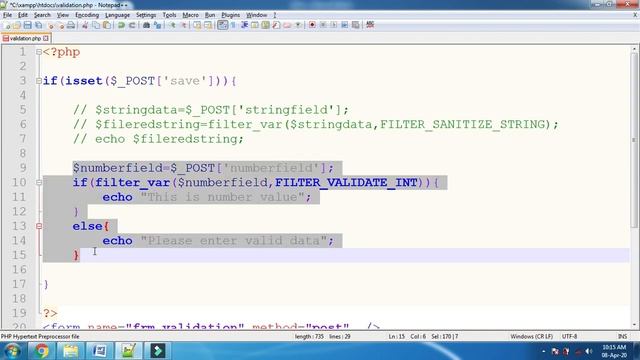Zoom out using the toolbar icon
The image size is (640, 360).
point(184,25)
